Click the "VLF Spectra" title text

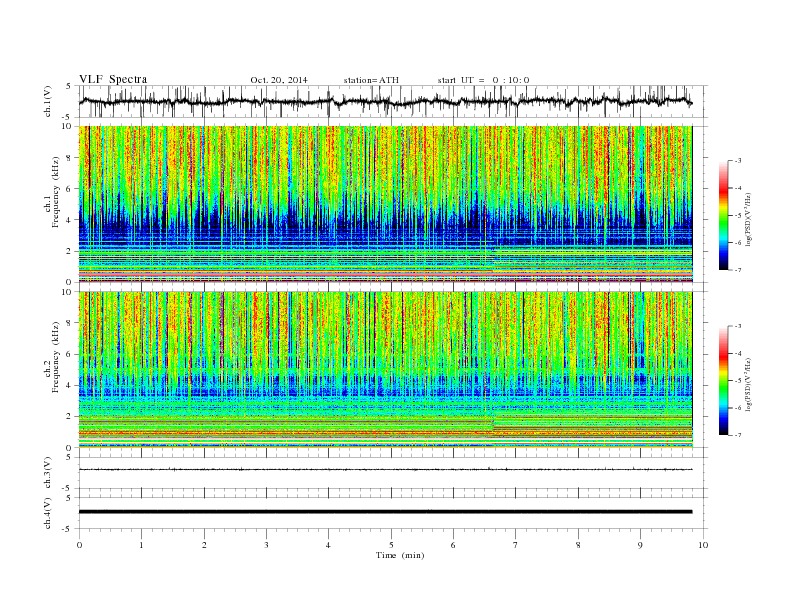click(x=113, y=79)
